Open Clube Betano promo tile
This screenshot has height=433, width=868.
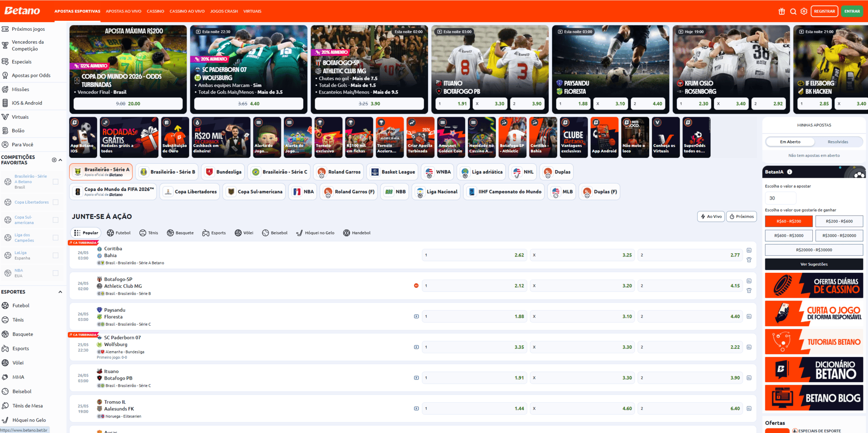(x=573, y=138)
